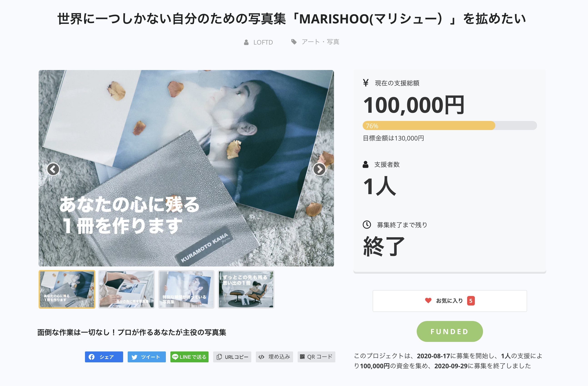Click the main project photo
The width and height of the screenshot is (588, 386).
pos(186,168)
